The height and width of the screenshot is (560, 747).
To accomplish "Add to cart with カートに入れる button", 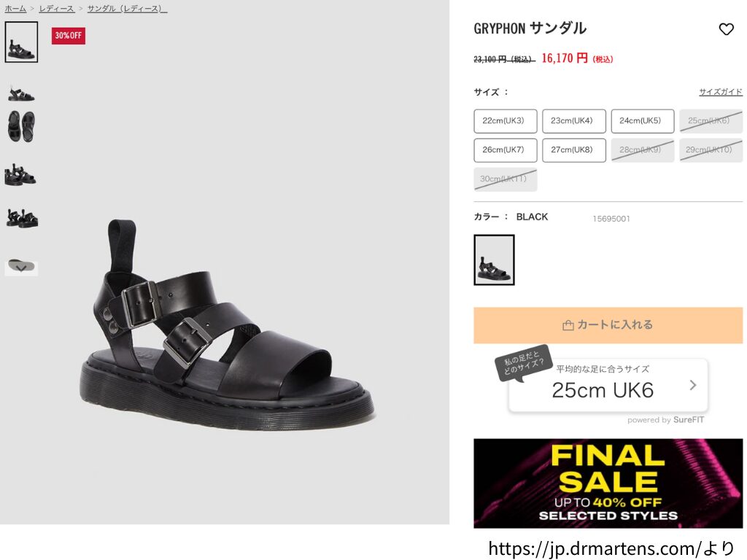I will [608, 325].
